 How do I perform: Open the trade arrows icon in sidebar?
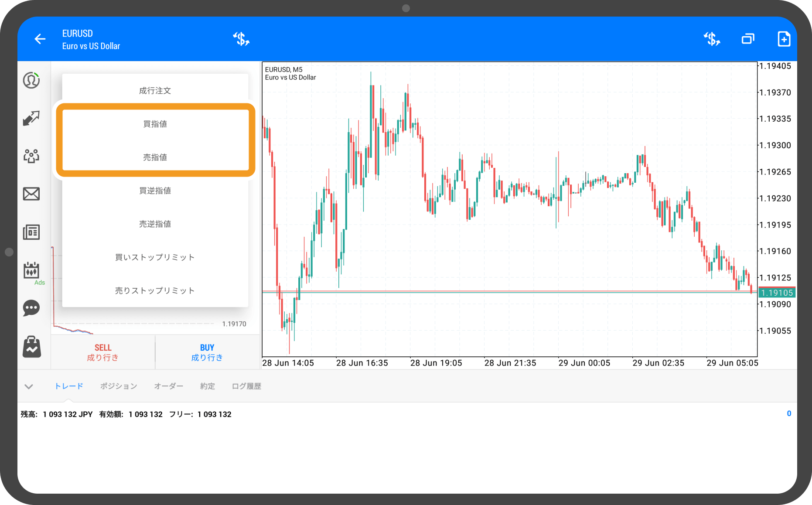click(x=31, y=118)
